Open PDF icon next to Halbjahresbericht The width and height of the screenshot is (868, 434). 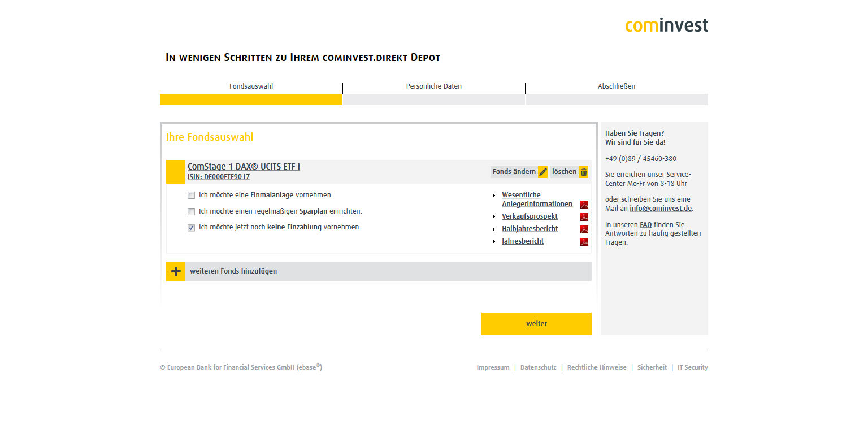pos(584,229)
